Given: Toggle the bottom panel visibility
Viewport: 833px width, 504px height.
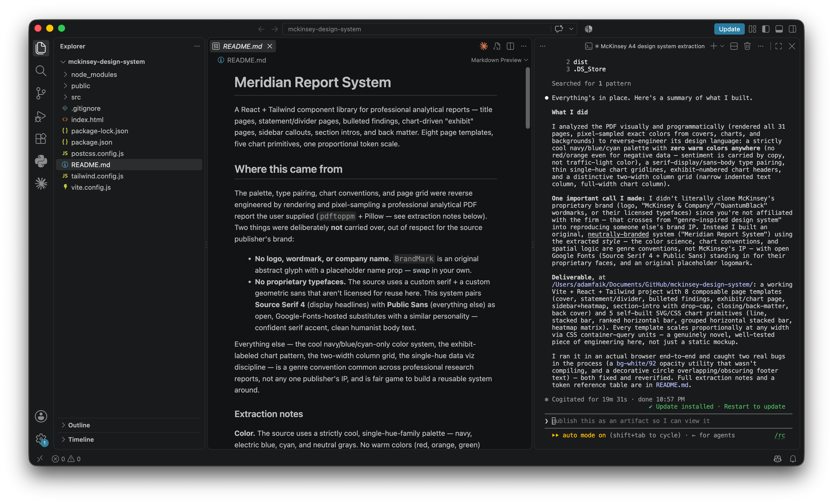Looking at the screenshot, I should pos(779,29).
